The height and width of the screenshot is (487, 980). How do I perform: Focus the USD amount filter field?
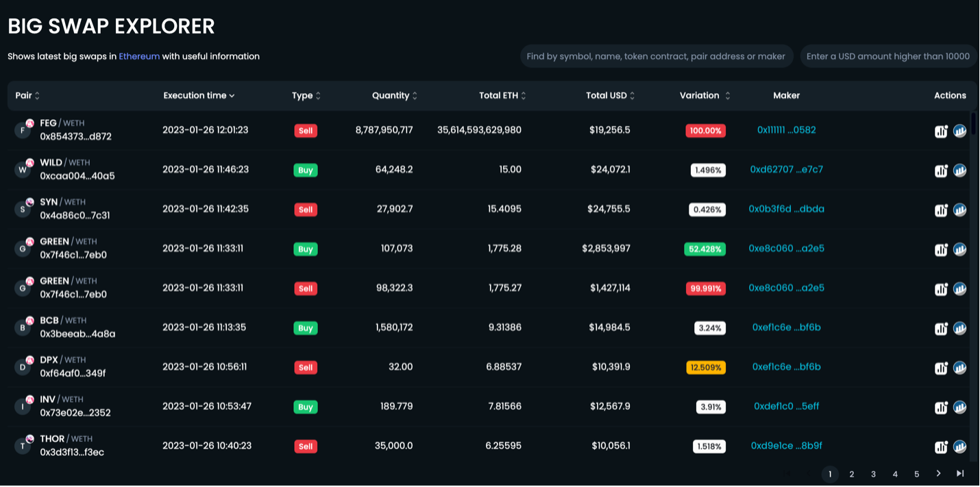[888, 56]
